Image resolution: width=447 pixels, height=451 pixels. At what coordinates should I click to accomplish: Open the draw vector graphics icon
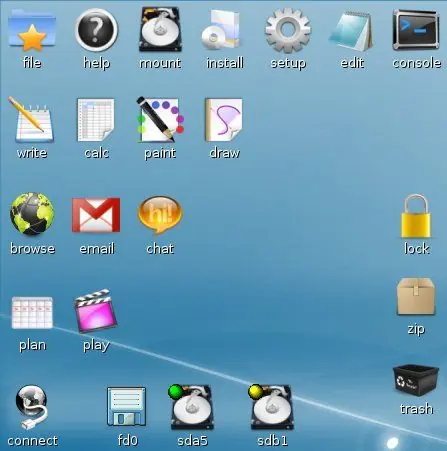point(224,120)
